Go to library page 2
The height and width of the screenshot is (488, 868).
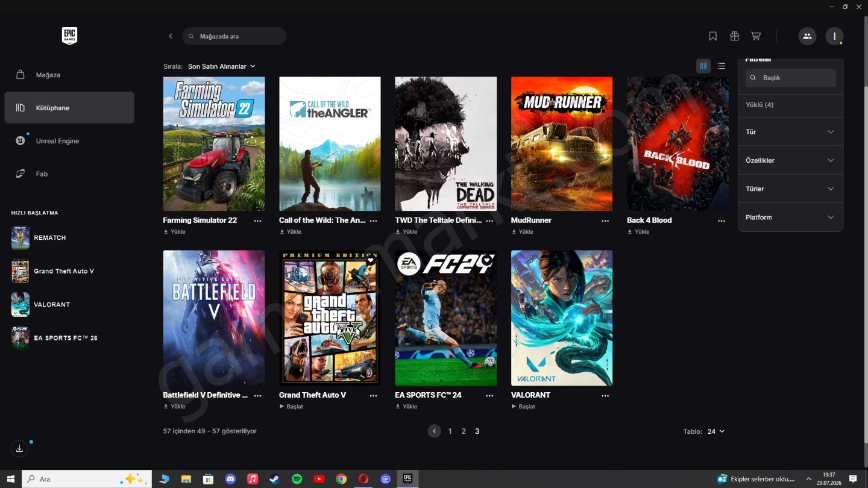coord(464,431)
